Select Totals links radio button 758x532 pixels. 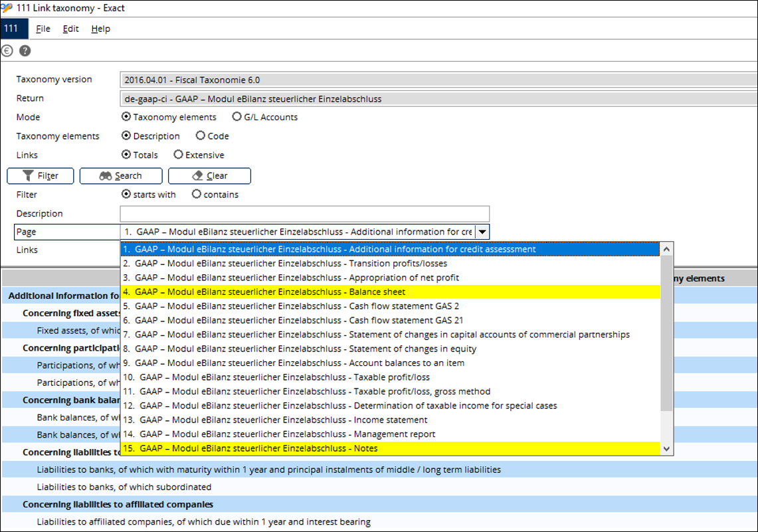126,155
